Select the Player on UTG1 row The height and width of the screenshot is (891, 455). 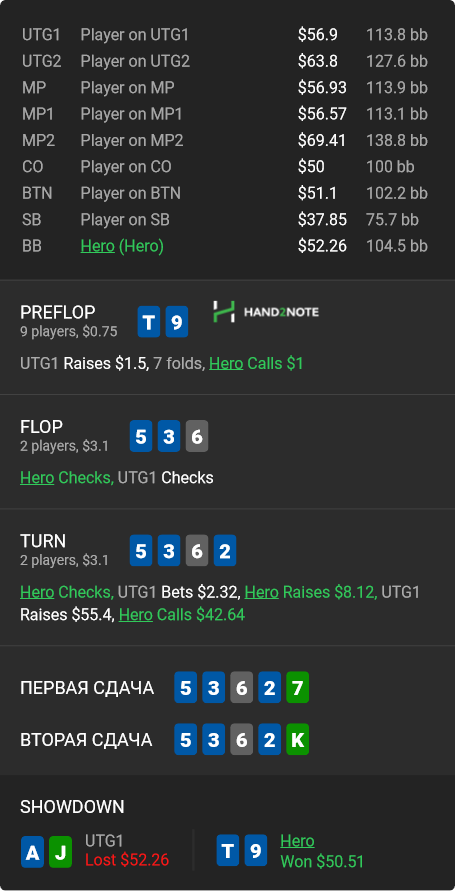click(225, 35)
